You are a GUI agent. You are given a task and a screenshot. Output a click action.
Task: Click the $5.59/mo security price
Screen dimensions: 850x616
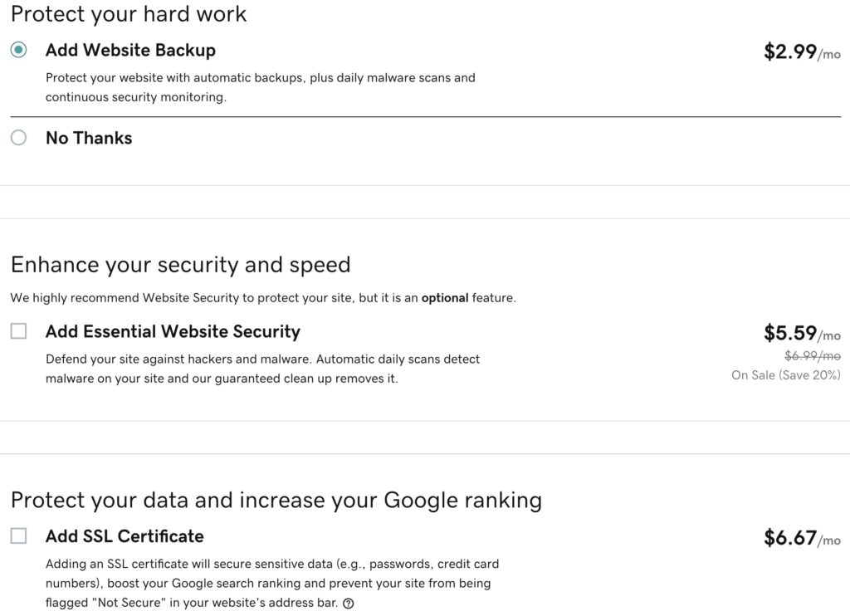(x=803, y=333)
